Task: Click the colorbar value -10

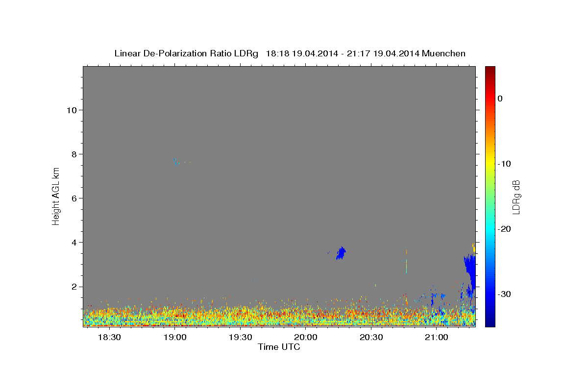Action: pyautogui.click(x=504, y=164)
